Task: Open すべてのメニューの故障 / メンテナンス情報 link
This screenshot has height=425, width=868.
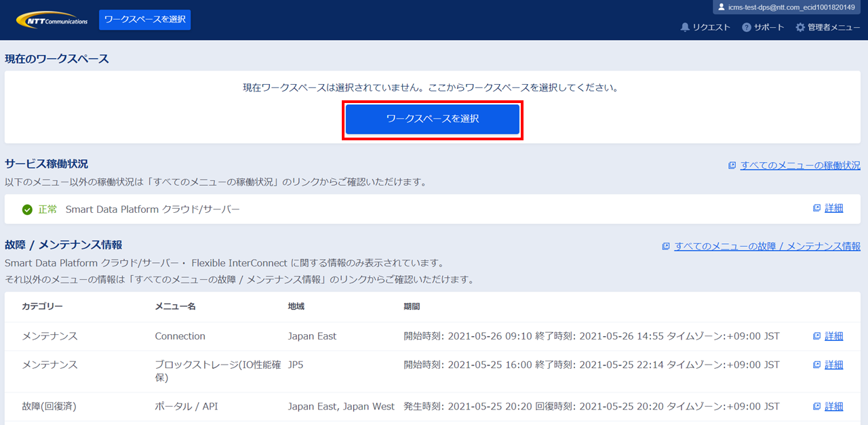Action: pyautogui.click(x=767, y=246)
